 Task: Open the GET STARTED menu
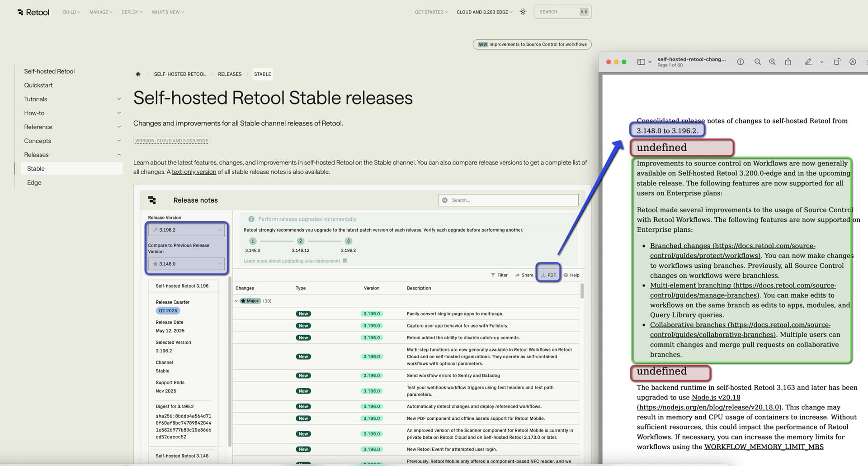431,12
